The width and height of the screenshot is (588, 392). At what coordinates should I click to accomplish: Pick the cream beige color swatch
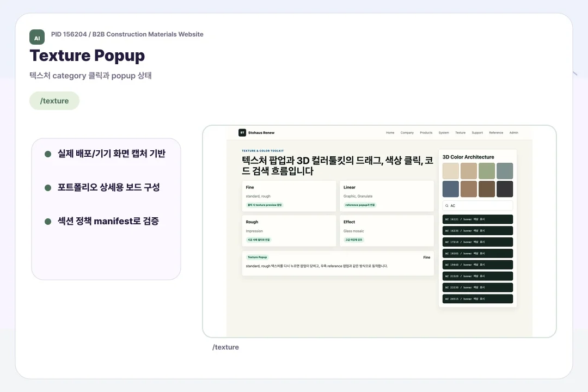pos(450,171)
